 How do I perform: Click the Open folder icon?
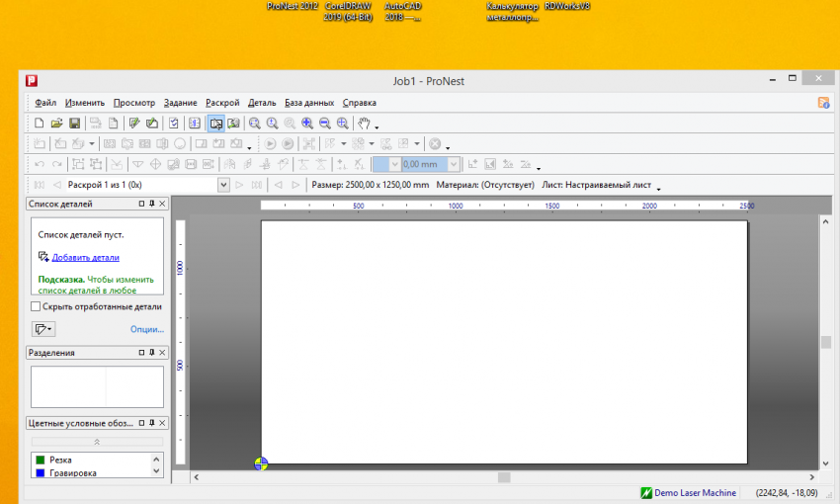click(56, 124)
